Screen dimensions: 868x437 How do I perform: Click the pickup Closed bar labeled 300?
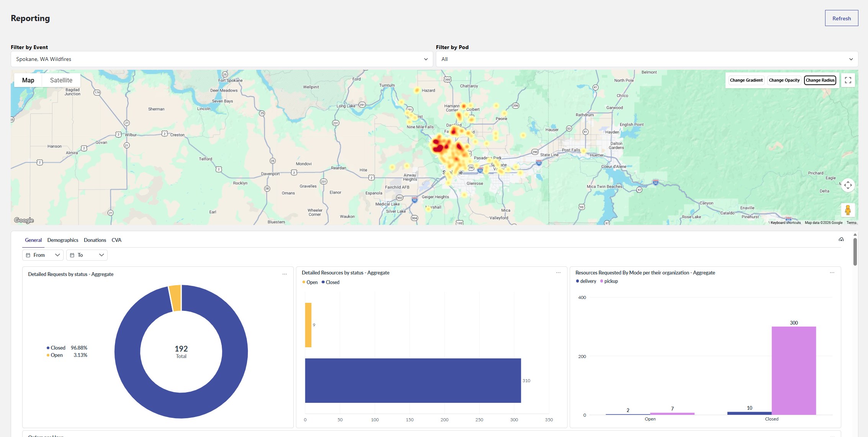[794, 371]
